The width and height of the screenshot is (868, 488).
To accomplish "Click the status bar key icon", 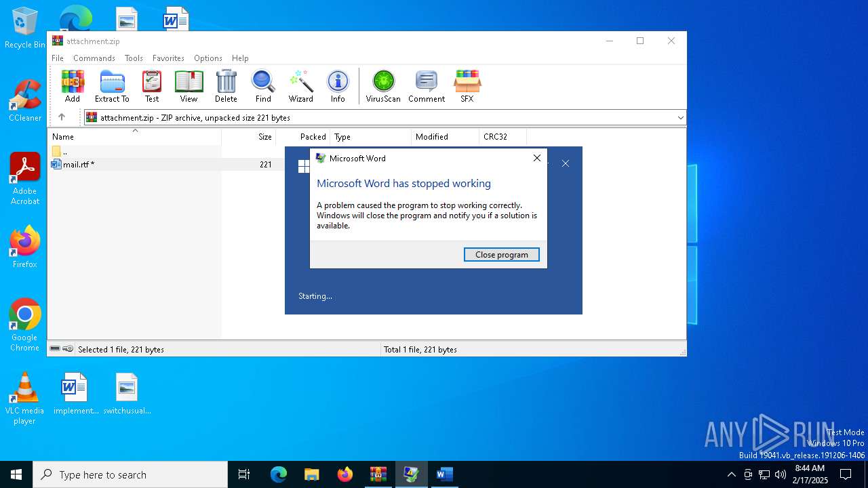I will click(x=68, y=349).
